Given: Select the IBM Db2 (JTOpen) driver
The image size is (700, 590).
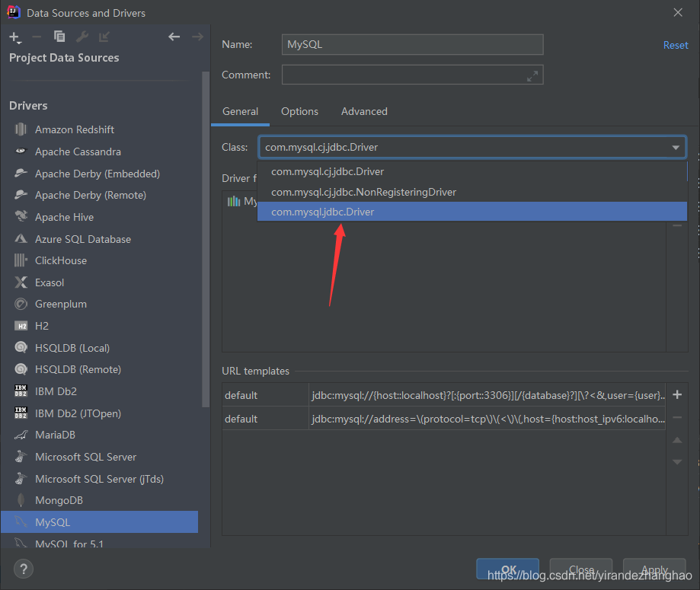Looking at the screenshot, I should tap(99, 413).
